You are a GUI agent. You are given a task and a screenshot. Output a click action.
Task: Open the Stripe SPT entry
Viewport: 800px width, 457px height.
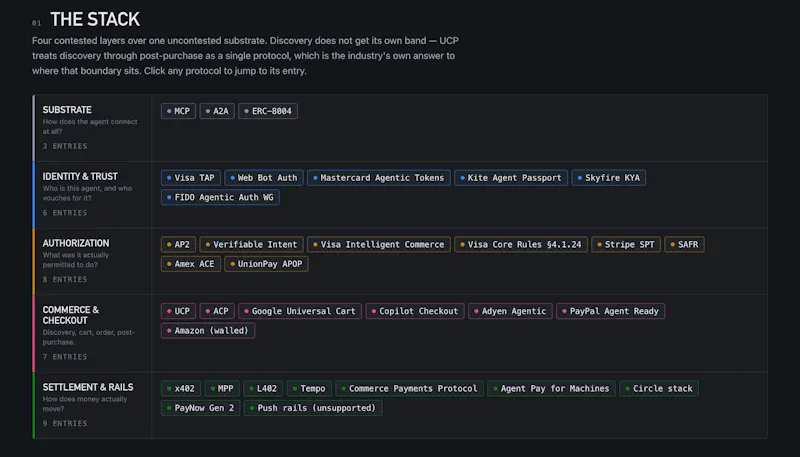(626, 245)
